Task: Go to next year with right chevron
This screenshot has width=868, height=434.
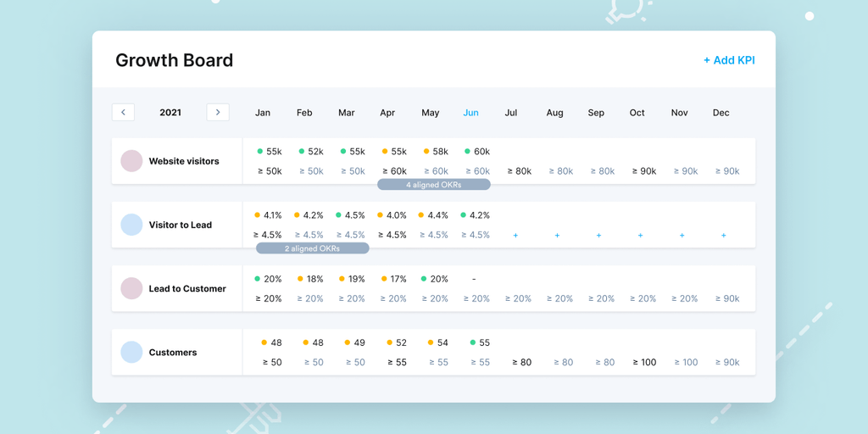Action: pos(218,112)
